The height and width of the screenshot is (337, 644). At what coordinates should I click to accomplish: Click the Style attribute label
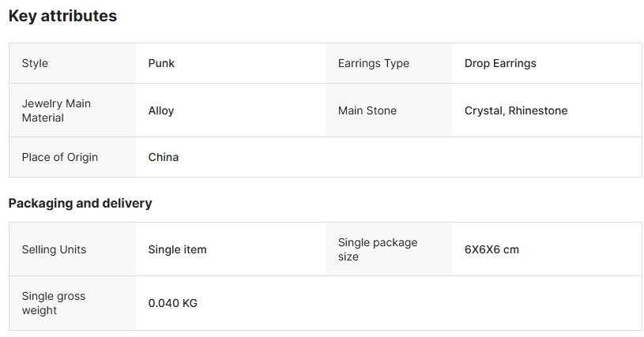coord(35,63)
